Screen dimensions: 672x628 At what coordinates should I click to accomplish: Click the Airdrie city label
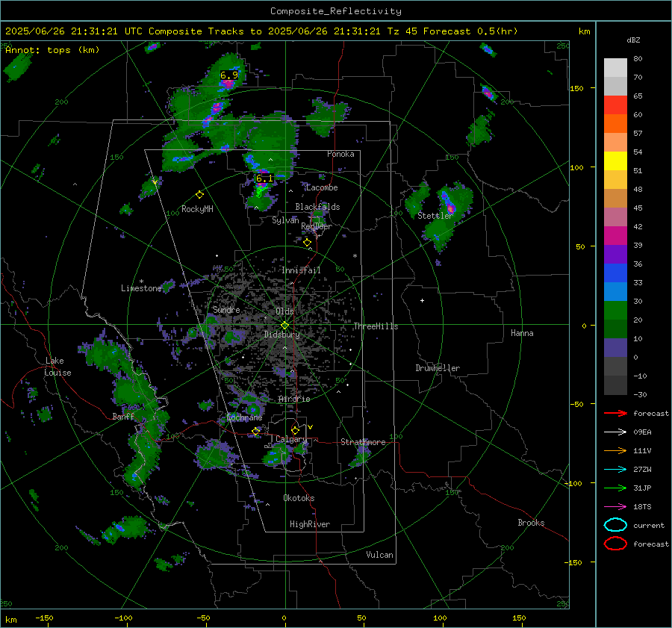coord(294,399)
